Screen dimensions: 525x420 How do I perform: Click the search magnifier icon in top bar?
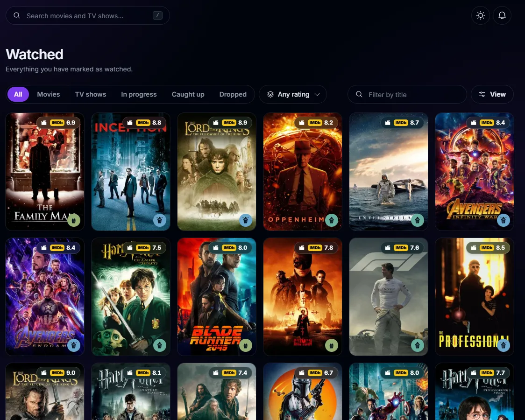pyautogui.click(x=17, y=15)
